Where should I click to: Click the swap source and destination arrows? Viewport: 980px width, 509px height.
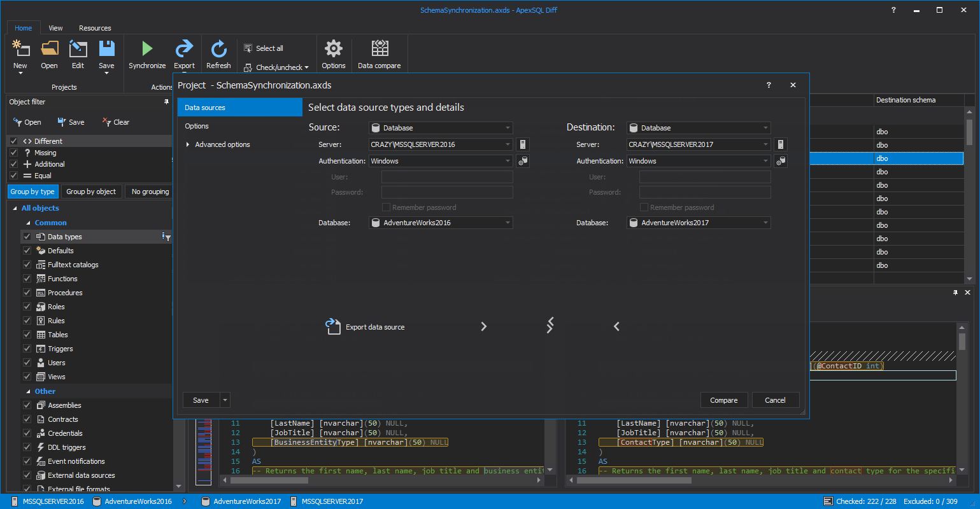pyautogui.click(x=550, y=325)
